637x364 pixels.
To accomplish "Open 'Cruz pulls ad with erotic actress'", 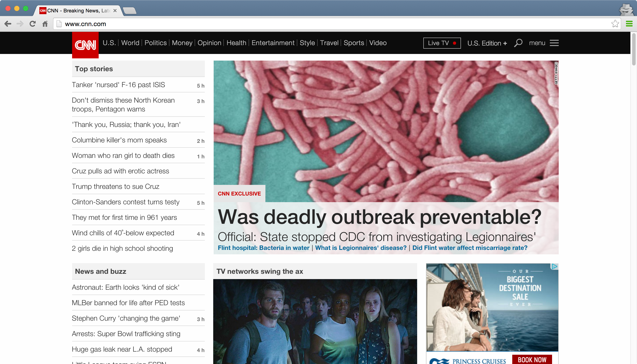I will [121, 171].
